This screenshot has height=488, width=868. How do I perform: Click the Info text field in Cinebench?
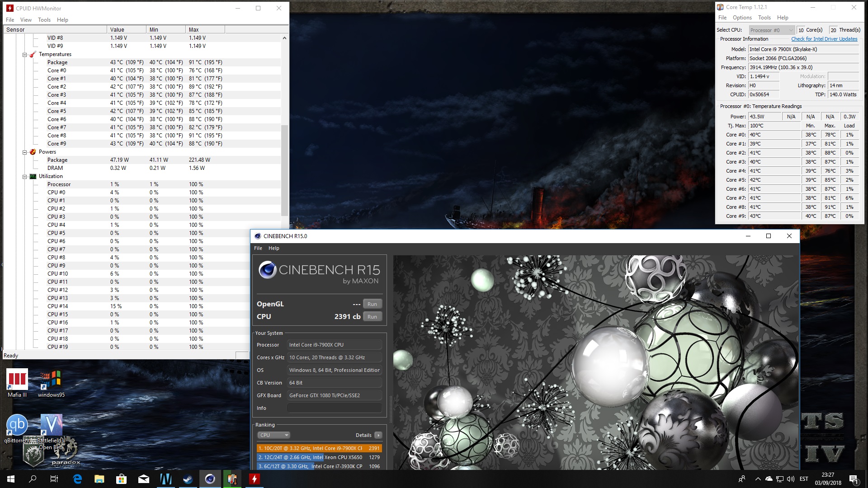pyautogui.click(x=335, y=408)
